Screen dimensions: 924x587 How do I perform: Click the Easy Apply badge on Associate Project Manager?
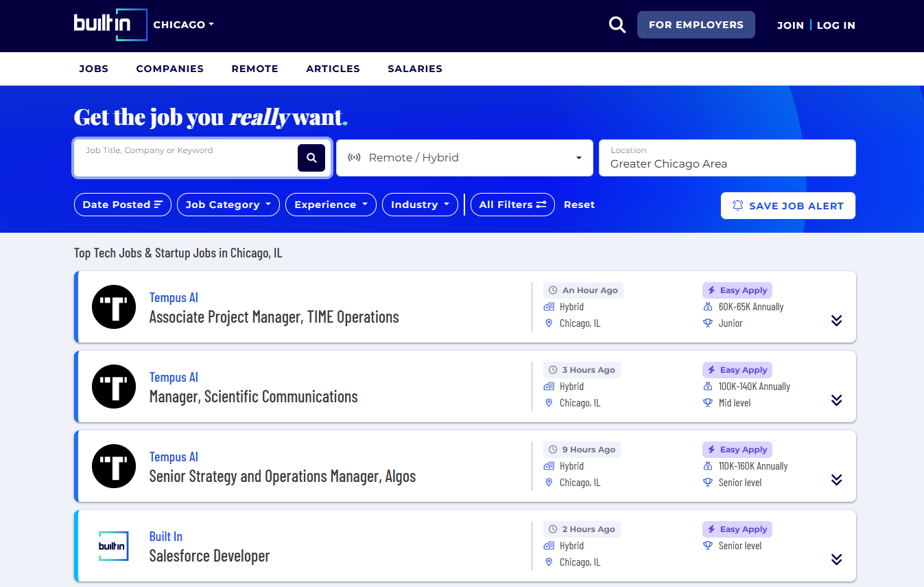(x=737, y=290)
